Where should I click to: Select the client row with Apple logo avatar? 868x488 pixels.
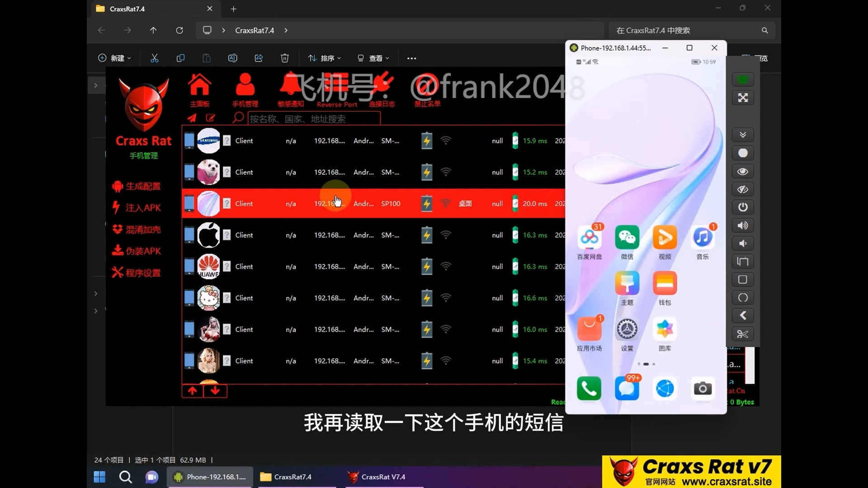[373, 235]
